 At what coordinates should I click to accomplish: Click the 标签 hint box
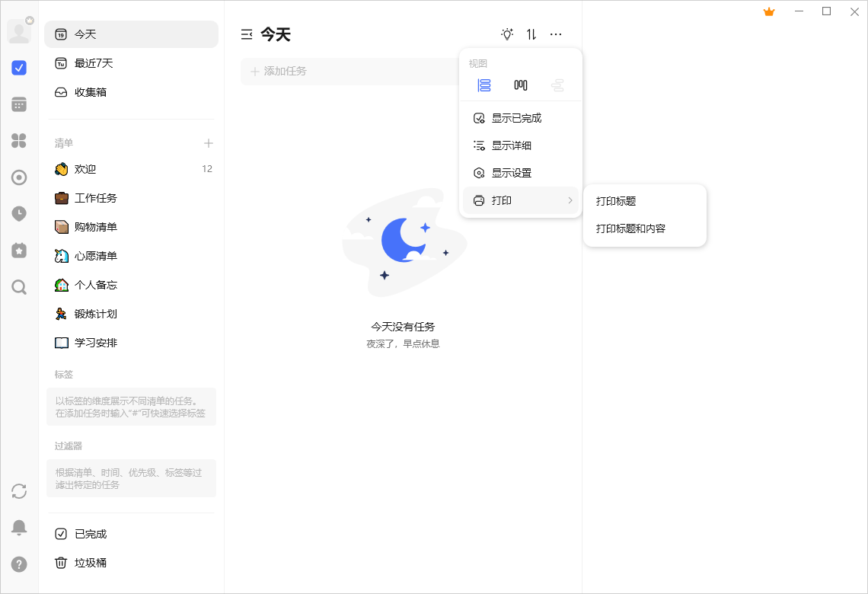coord(131,407)
